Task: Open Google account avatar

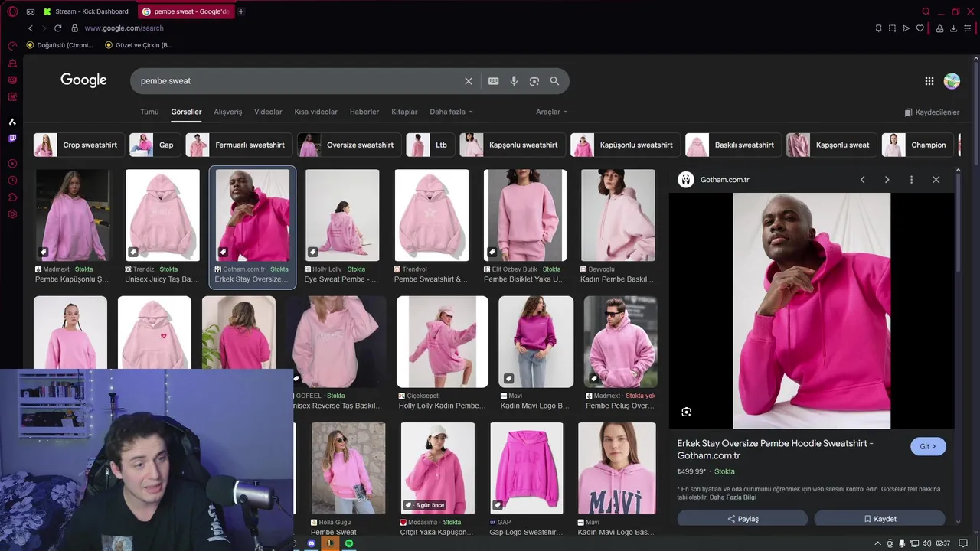Action: pyautogui.click(x=952, y=81)
